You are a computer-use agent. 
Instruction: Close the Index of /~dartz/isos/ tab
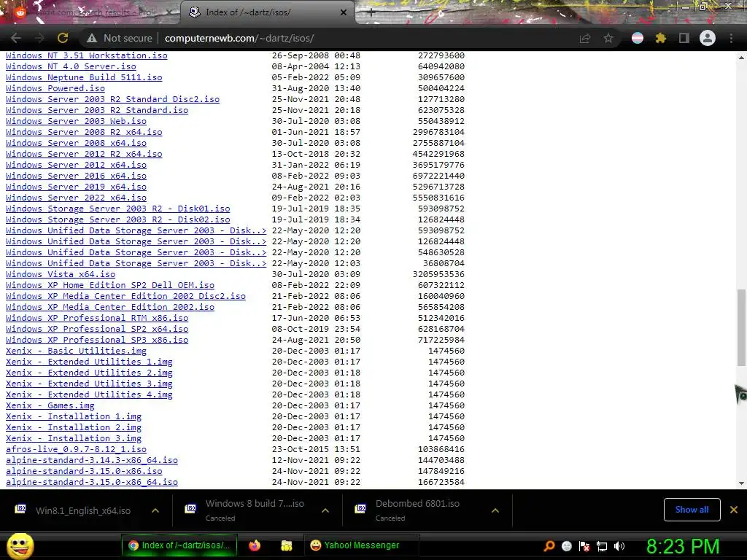tap(344, 12)
